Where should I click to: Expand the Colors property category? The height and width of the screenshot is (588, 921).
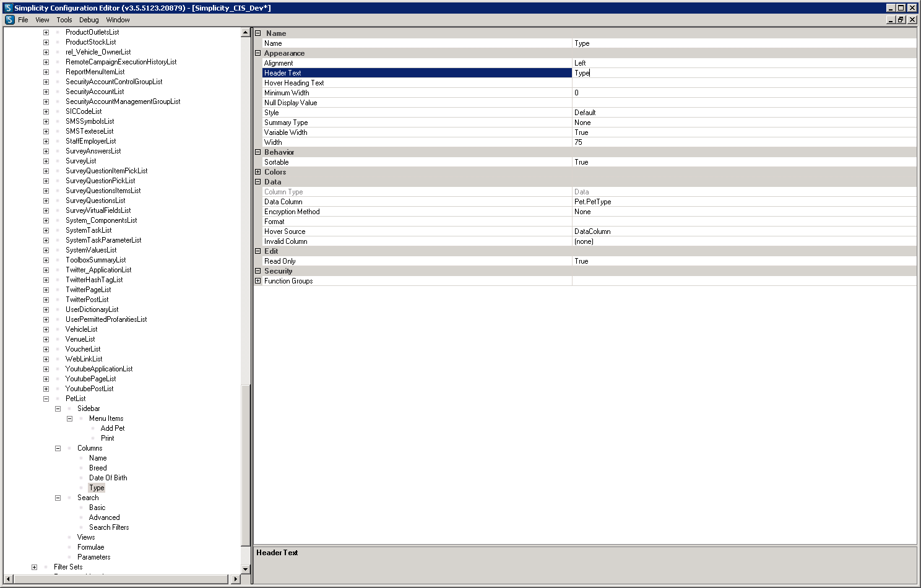pos(258,172)
